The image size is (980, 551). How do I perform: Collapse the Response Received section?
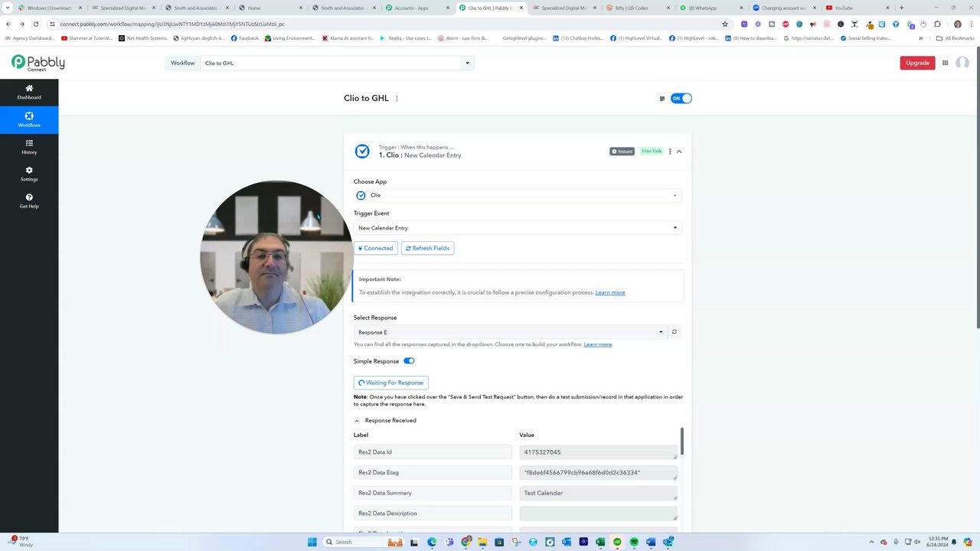point(357,420)
